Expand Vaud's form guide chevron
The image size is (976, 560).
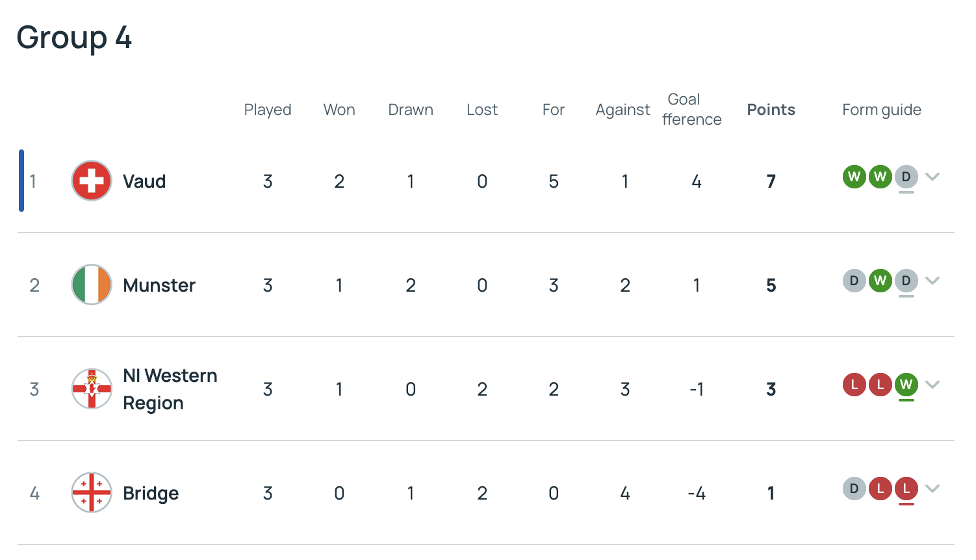coord(932,177)
